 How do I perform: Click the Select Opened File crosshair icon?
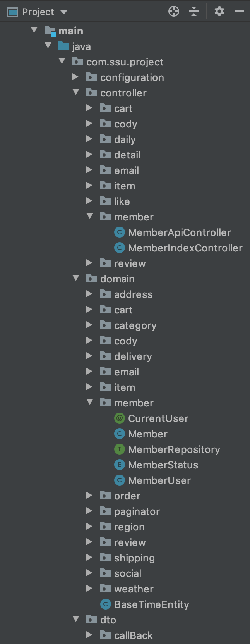pos(174,11)
